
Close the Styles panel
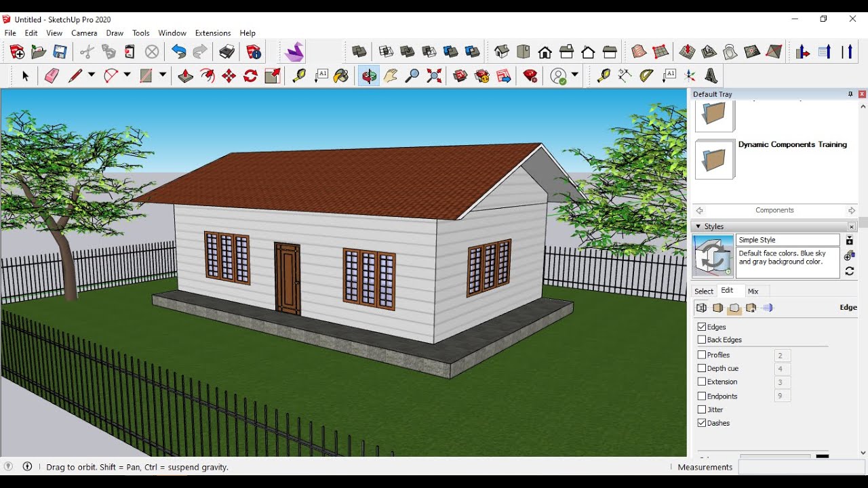coord(852,226)
